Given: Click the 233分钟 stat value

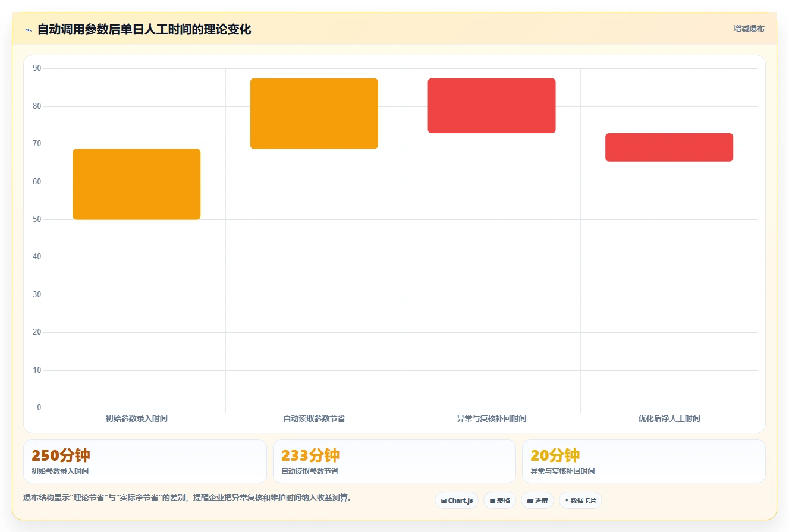Looking at the screenshot, I should [310, 455].
